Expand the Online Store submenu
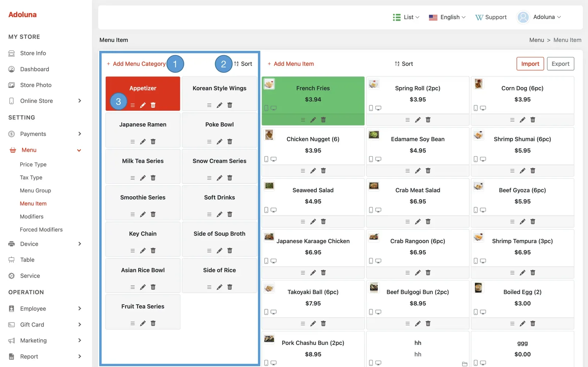The height and width of the screenshot is (367, 588). point(80,101)
